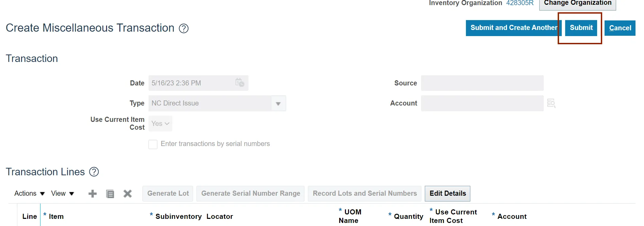Open the Date calendar picker

pos(240,83)
